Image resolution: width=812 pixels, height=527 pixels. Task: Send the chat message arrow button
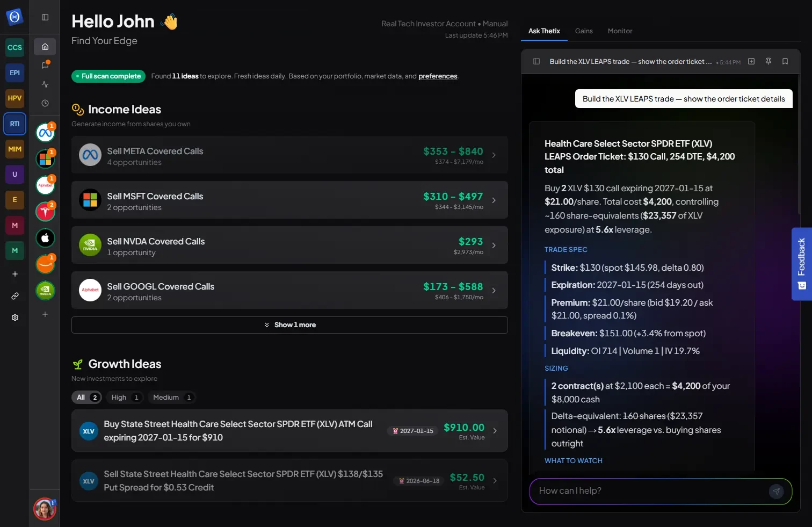click(776, 491)
